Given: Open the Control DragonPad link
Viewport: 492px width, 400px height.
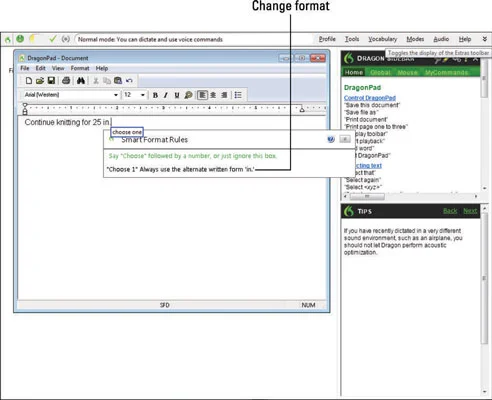Looking at the screenshot, I should (x=370, y=98).
